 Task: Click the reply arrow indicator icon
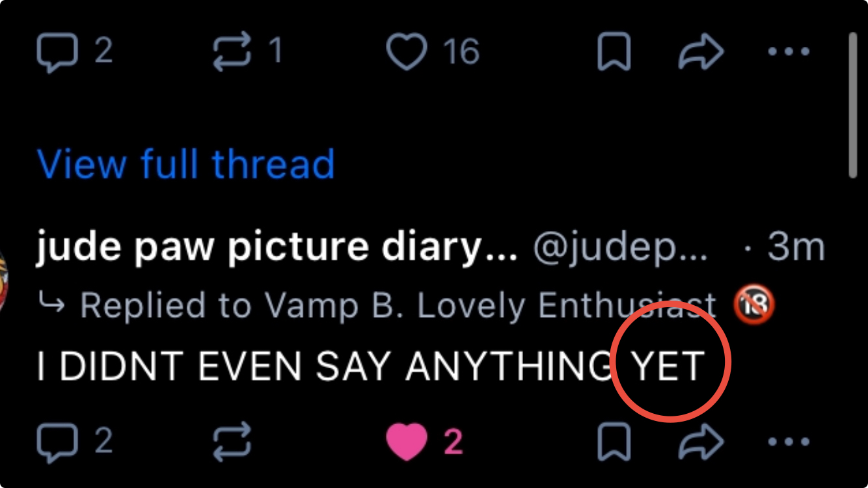(52, 303)
